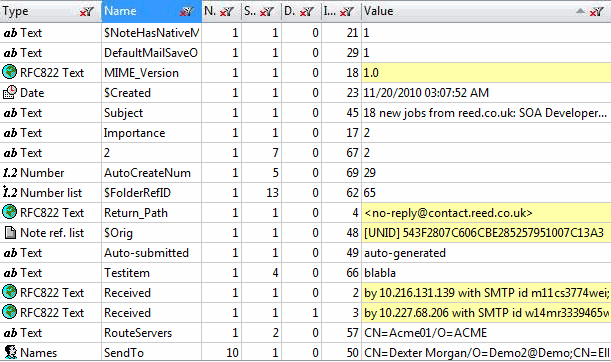Click the document icon on $Orig row
This screenshot has width=611, height=362.
point(9,232)
